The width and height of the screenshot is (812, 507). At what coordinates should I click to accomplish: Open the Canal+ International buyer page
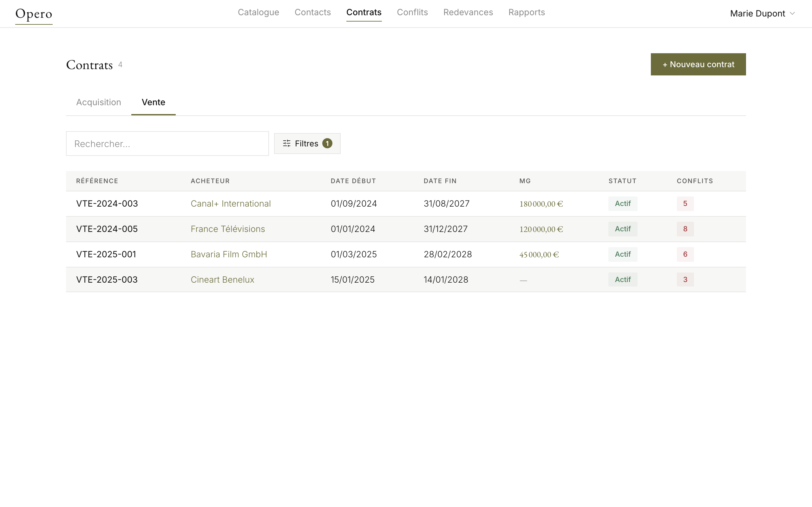(x=231, y=203)
